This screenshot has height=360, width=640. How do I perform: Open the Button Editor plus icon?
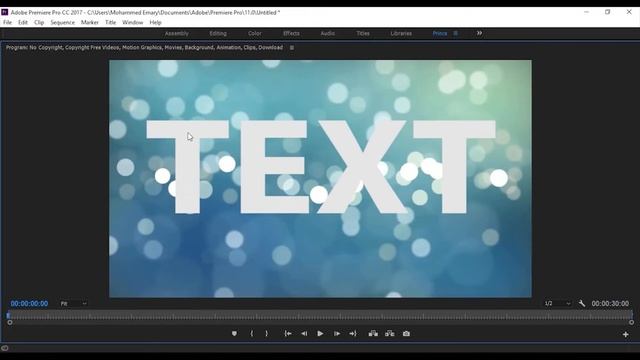click(625, 334)
